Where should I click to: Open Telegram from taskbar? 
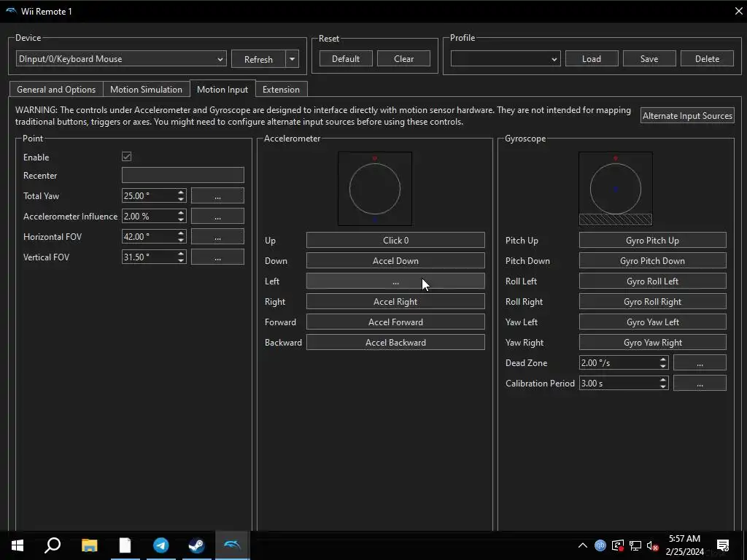tap(160, 545)
